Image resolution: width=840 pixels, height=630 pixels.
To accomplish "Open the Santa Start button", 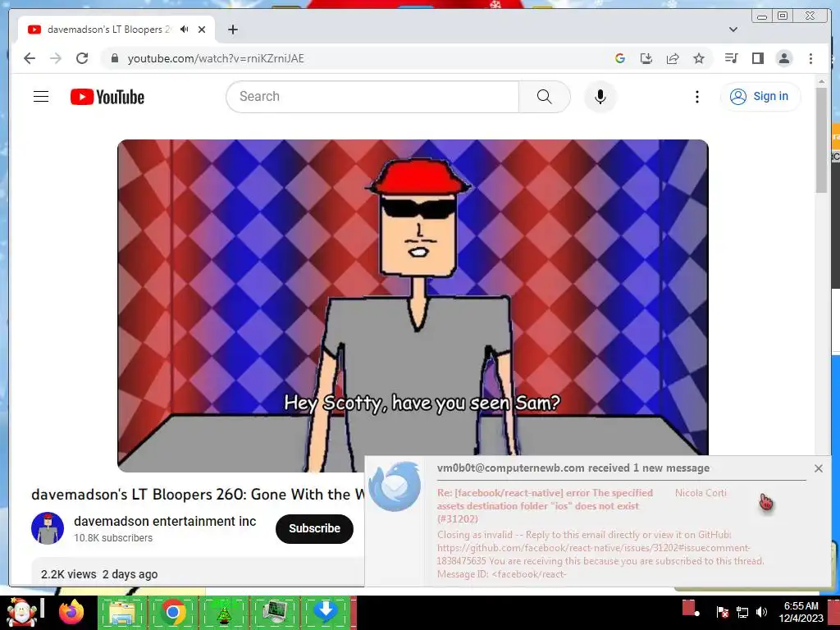I will pos(22,612).
